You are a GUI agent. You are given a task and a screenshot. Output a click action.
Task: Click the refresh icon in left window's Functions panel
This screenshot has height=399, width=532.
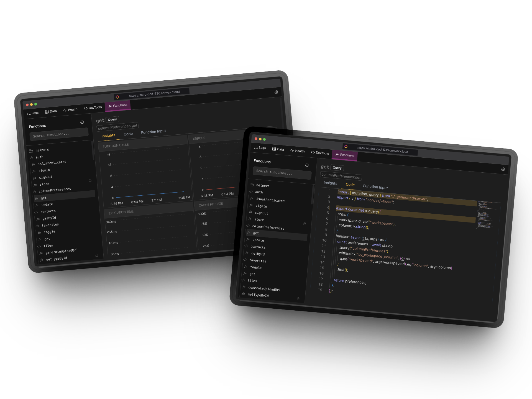coord(82,122)
